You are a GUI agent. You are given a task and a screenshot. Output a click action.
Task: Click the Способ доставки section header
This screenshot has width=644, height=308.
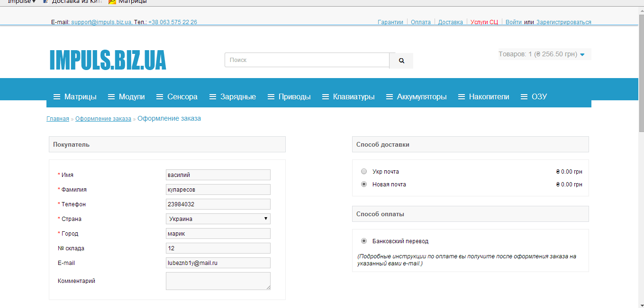471,144
